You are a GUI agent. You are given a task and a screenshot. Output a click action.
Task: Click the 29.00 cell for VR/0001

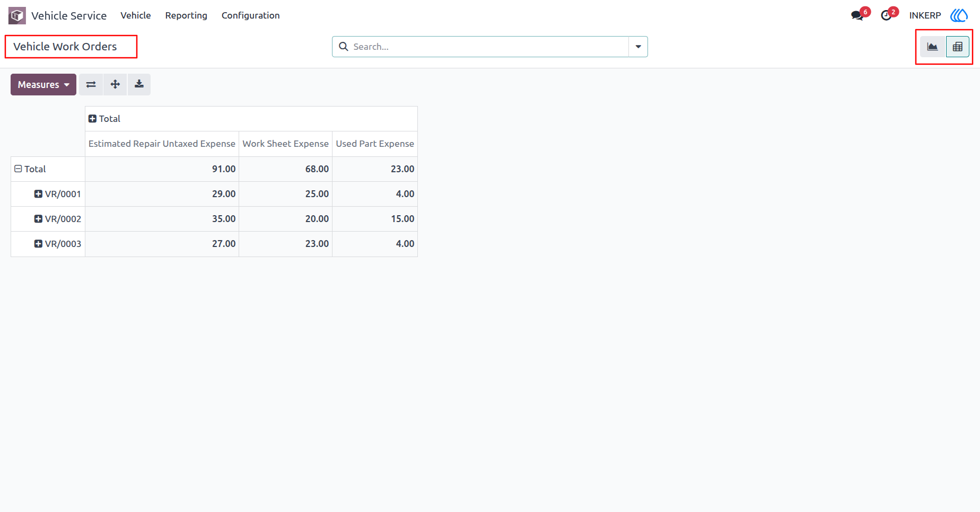(162, 194)
